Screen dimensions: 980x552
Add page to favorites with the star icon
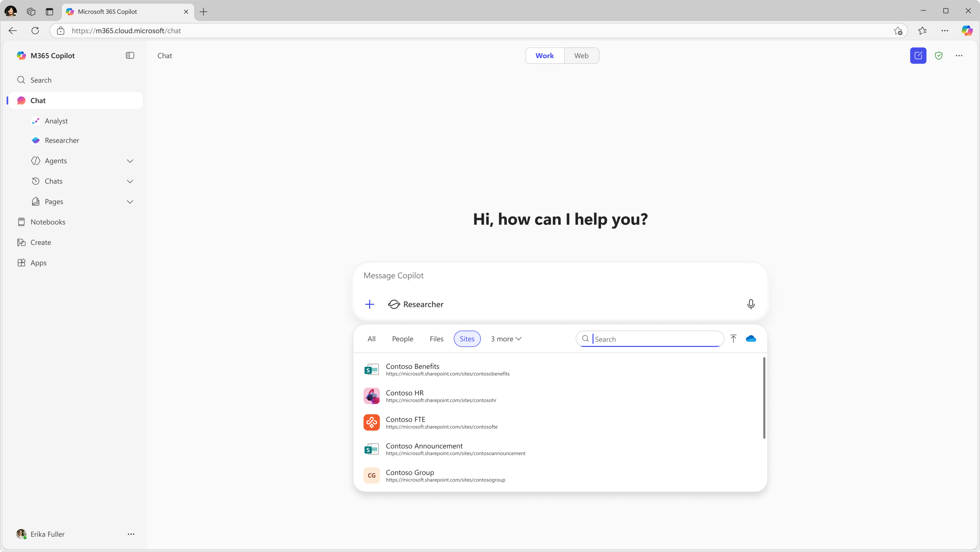click(x=898, y=31)
